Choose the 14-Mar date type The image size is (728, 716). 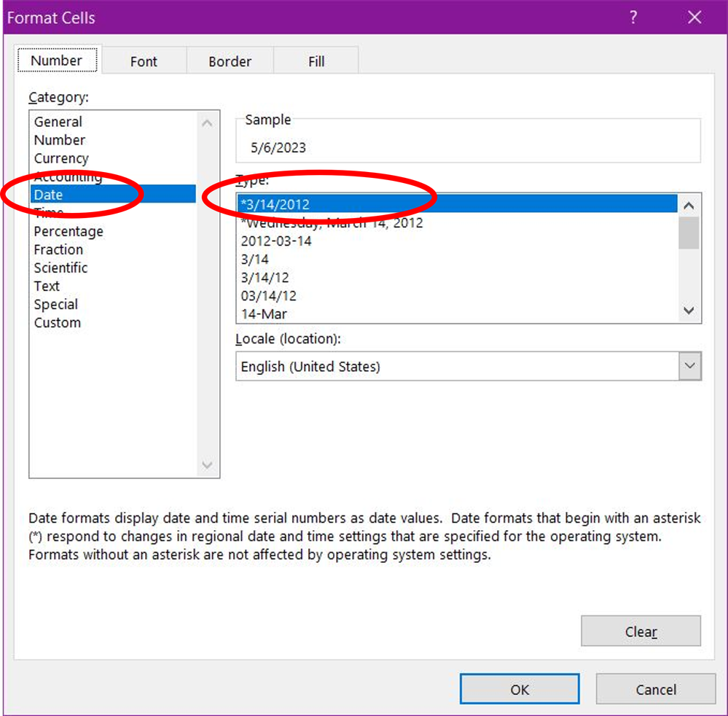[458, 314]
